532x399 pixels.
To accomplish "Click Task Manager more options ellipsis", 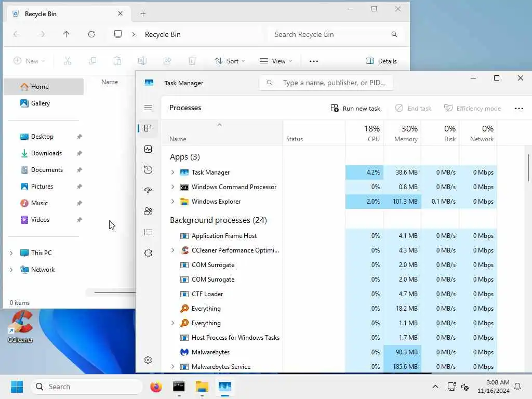I will pyautogui.click(x=519, y=109).
